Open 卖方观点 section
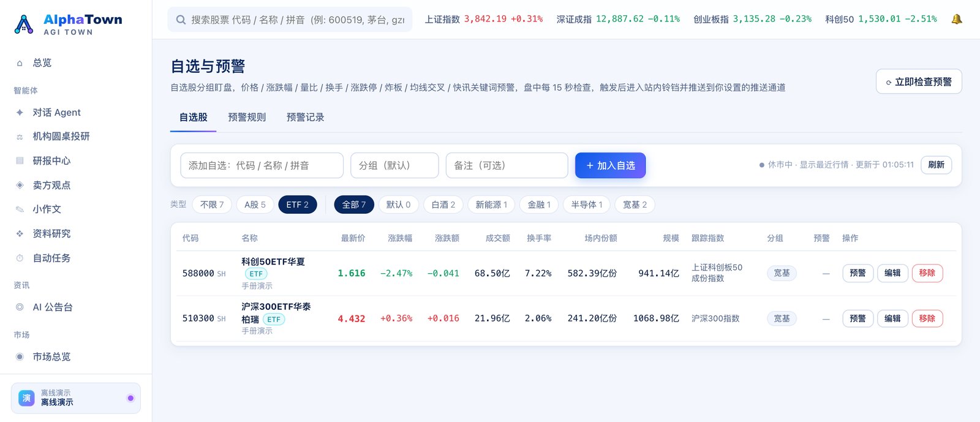 (x=76, y=185)
